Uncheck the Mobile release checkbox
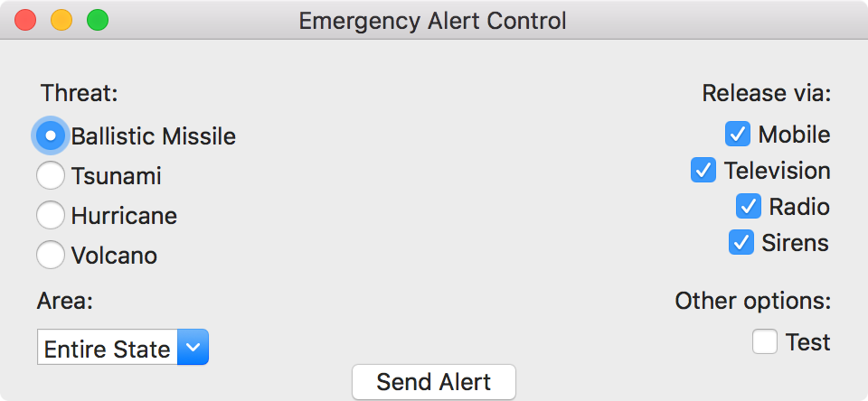This screenshot has width=868, height=401. (738, 135)
